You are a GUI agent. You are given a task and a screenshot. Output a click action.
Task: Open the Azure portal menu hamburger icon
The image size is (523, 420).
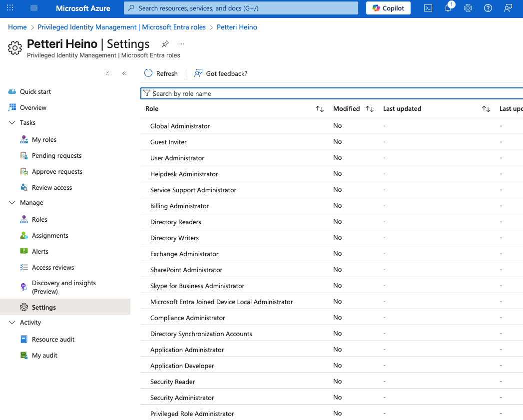click(34, 8)
